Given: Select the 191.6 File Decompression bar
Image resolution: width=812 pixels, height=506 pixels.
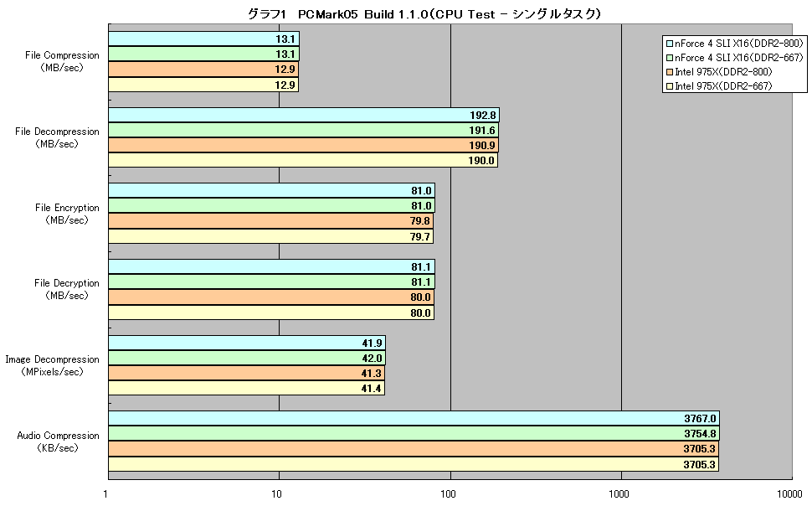Looking at the screenshot, I should coord(304,130).
